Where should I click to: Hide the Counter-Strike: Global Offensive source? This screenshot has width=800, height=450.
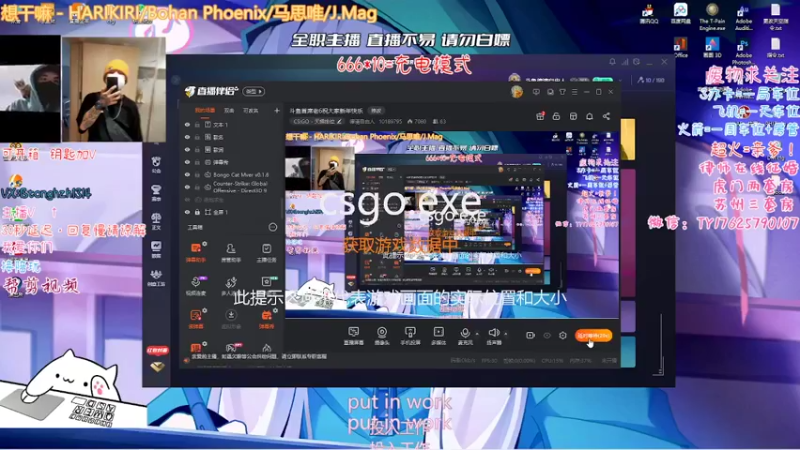coord(187,187)
